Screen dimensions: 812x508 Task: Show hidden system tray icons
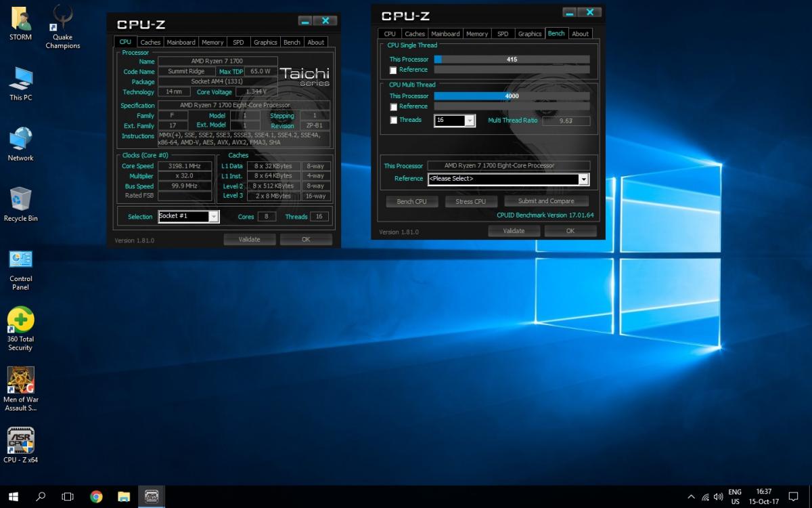pyautogui.click(x=691, y=496)
